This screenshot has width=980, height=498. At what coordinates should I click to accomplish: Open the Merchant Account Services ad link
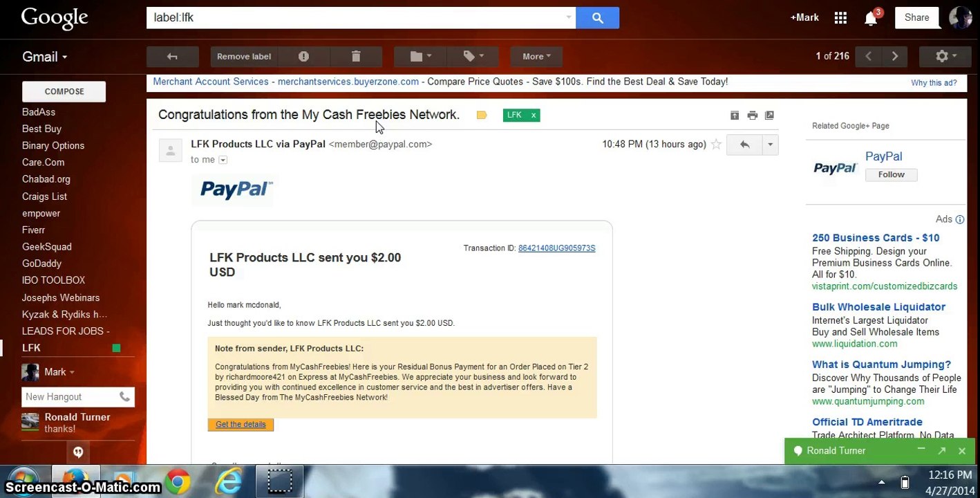(x=211, y=82)
